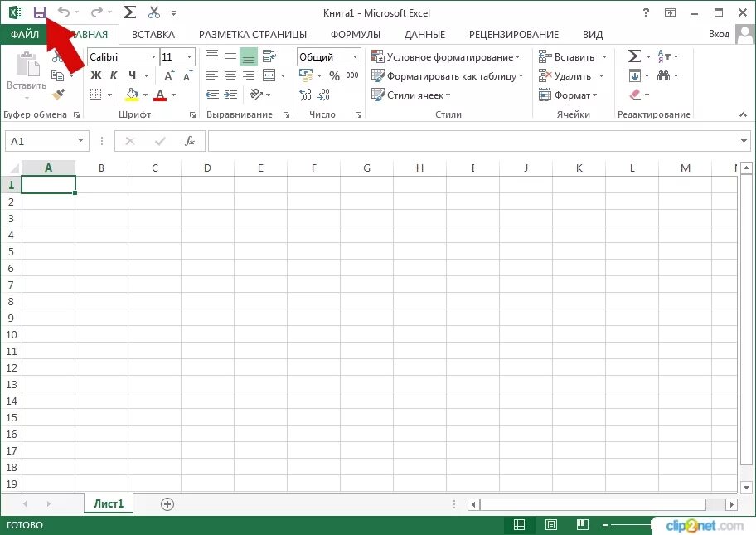756x535 pixels.
Task: Expand the Name Box A1 dropdown
Action: click(80, 140)
